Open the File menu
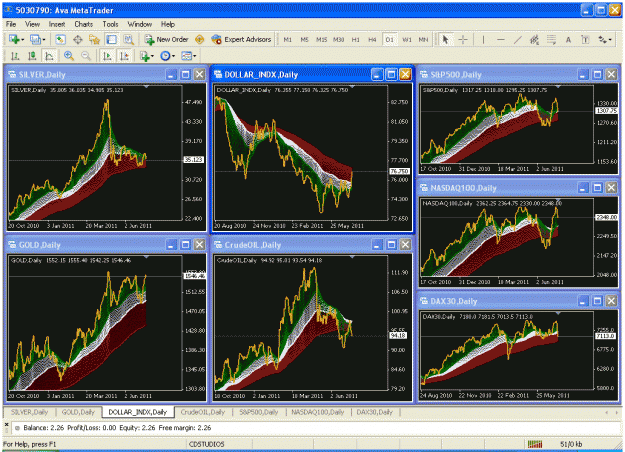The height and width of the screenshot is (452, 625). [x=11, y=24]
